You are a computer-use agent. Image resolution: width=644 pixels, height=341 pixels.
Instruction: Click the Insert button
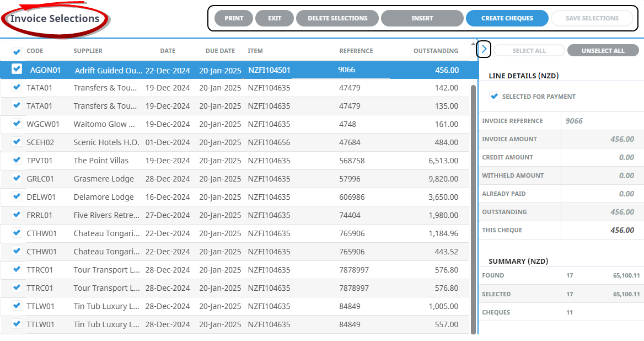(x=422, y=18)
